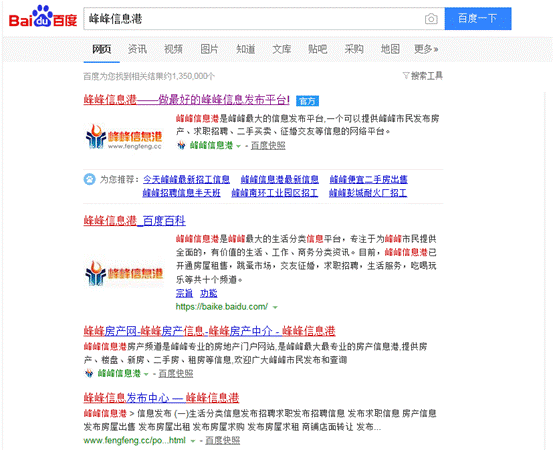Expand arrow beside www.fengfeng.cc/po...html URL
This screenshot has width=553, height=450.
(x=193, y=441)
